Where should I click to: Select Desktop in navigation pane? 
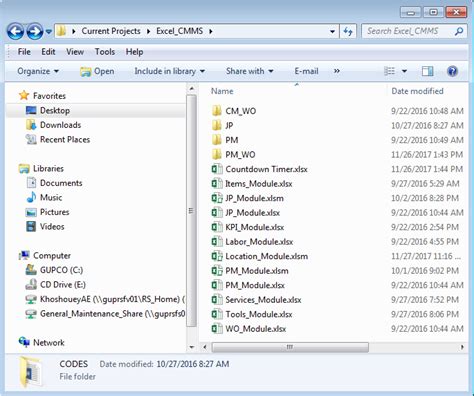pos(48,110)
